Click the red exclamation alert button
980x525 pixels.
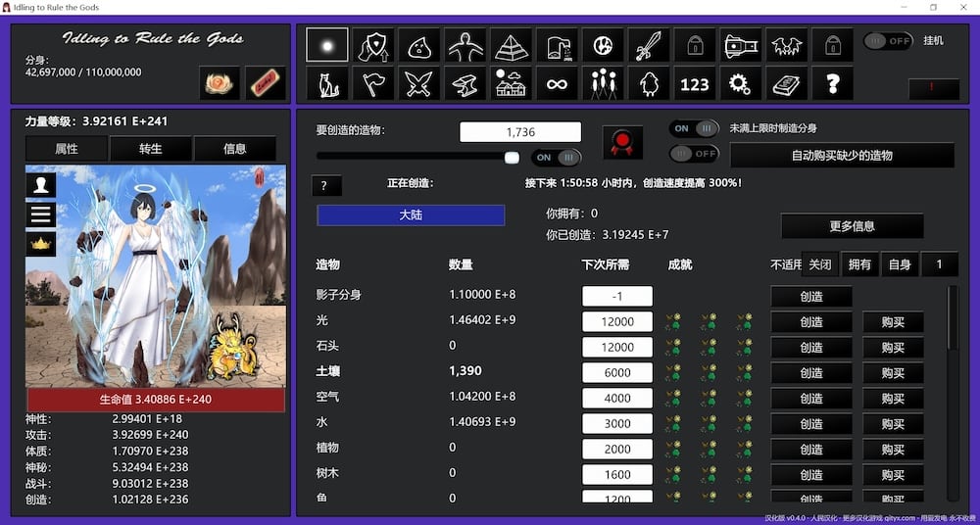pyautogui.click(x=934, y=89)
